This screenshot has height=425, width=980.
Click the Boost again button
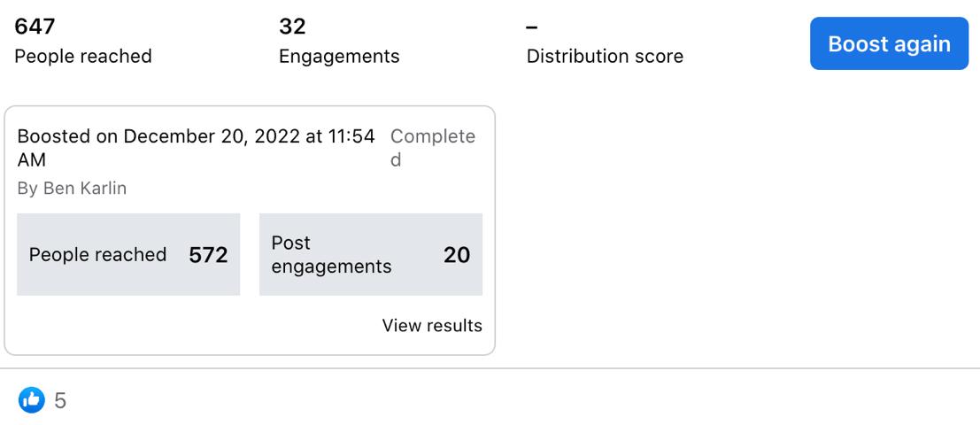coord(889,43)
